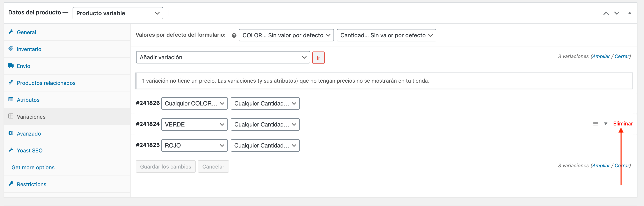Click the Variaciones grid icon

coord(11,116)
